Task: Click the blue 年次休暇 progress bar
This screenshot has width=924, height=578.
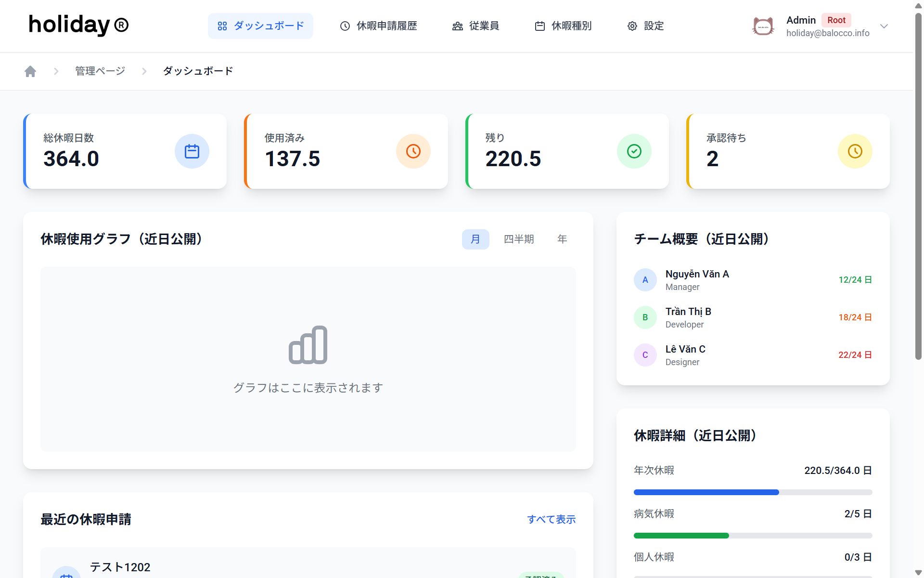Action: pos(706,492)
